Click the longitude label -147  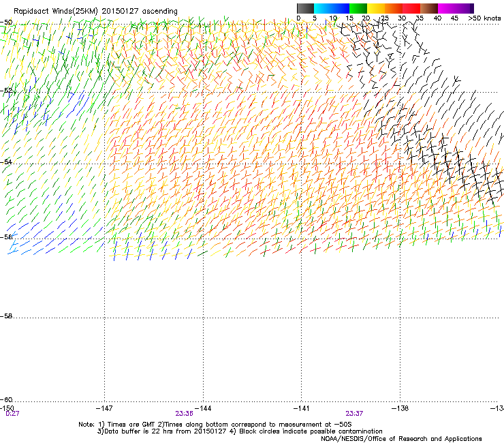(x=104, y=408)
